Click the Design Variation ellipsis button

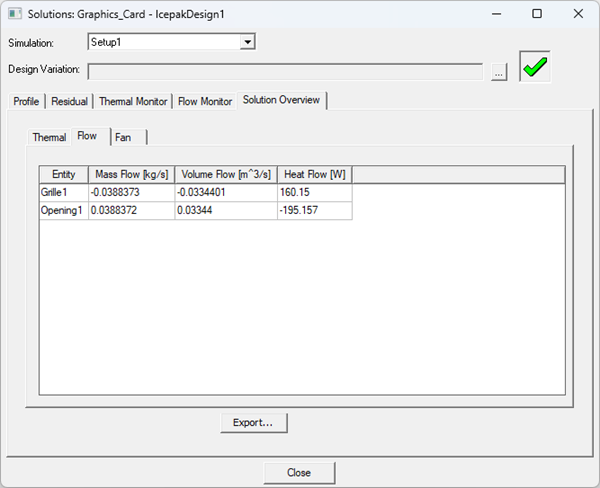point(499,72)
